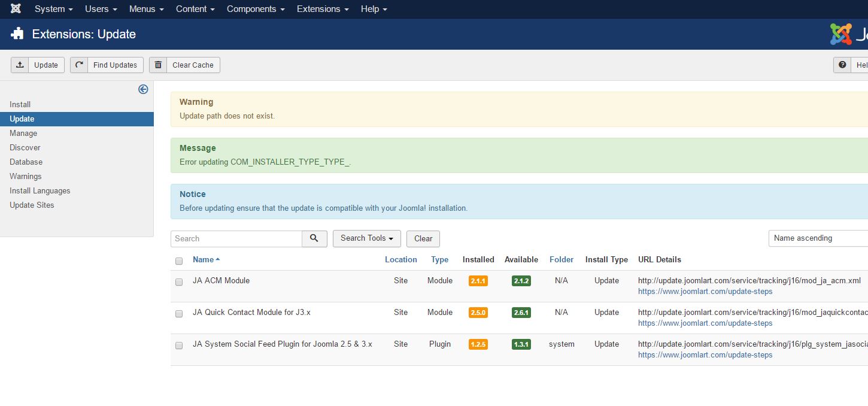Click the magnifying glass search button
Viewport: 868px width, 406px height.
[x=314, y=238]
